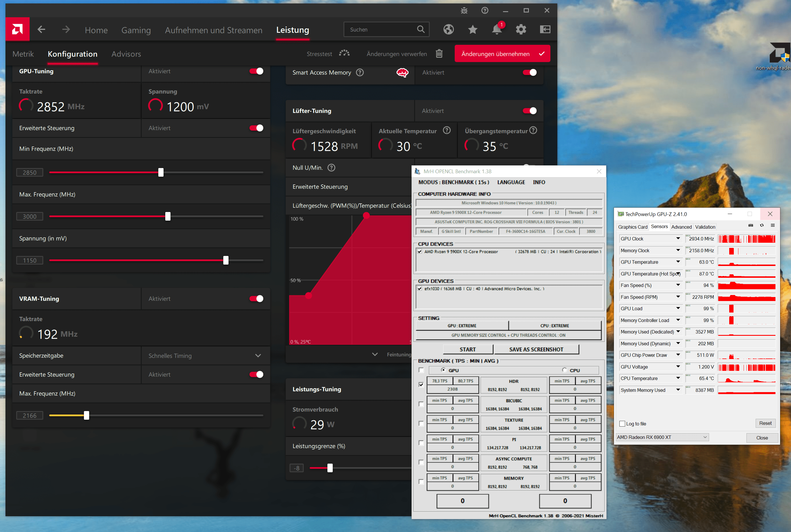Open GPU-Z hamburger menu icon
791x532 pixels.
(x=772, y=225)
